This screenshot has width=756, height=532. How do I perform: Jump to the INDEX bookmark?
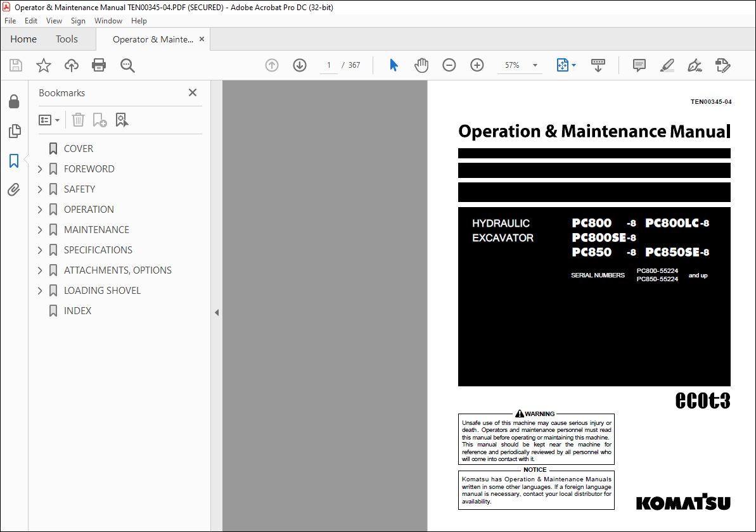(x=77, y=311)
